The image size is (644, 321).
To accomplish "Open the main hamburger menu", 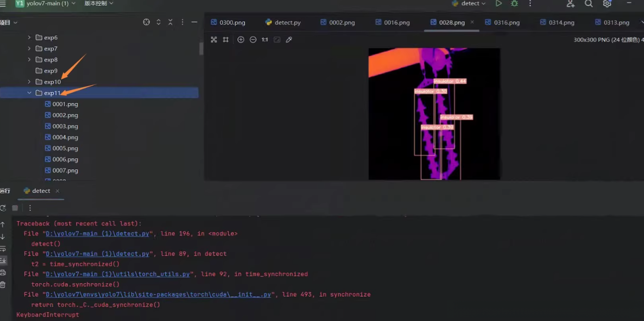I will click(x=3, y=4).
